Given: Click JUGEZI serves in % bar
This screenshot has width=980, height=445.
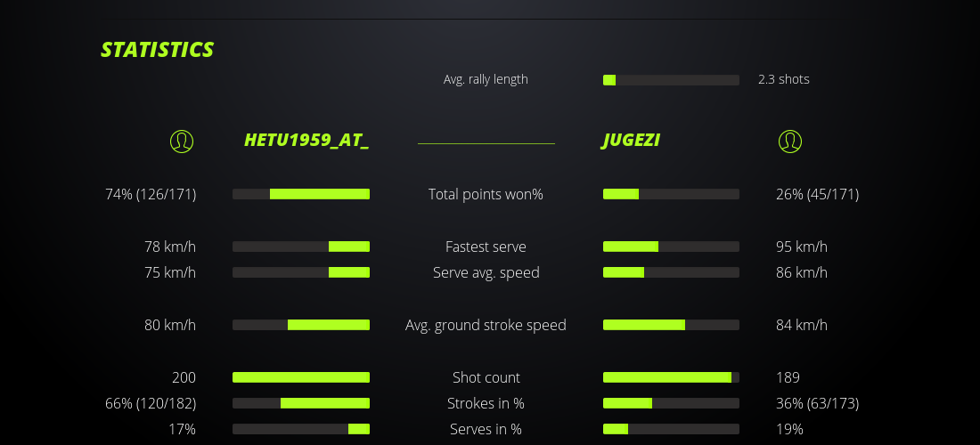Looking at the screenshot, I should point(671,429).
